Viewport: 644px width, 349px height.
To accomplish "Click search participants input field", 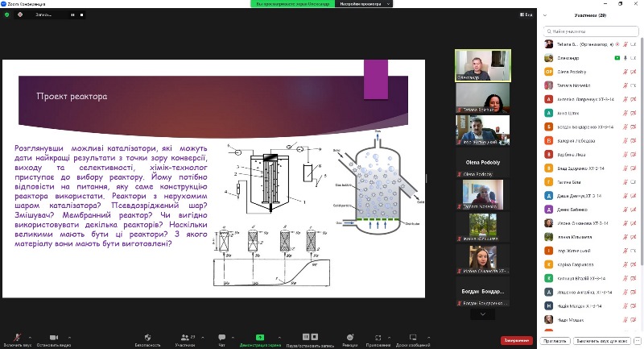I will coord(590,31).
